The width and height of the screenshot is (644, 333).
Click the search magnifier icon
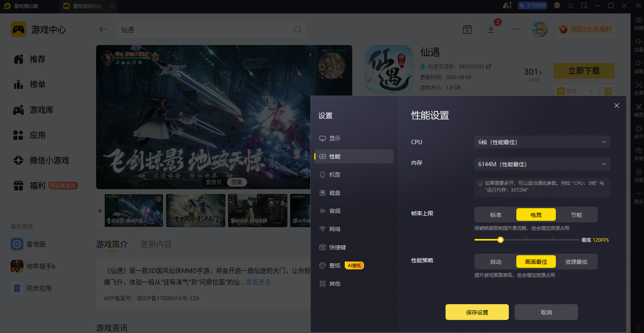tap(298, 30)
